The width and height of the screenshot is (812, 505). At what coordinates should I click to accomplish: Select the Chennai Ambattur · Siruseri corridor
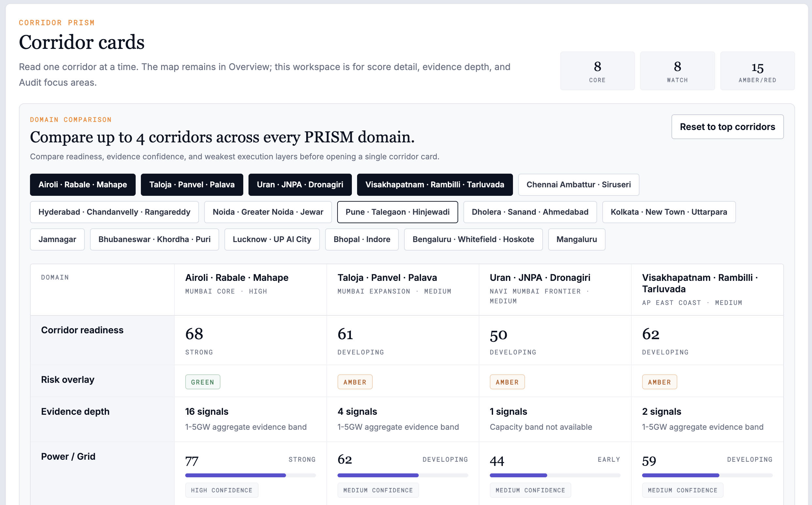coord(578,185)
